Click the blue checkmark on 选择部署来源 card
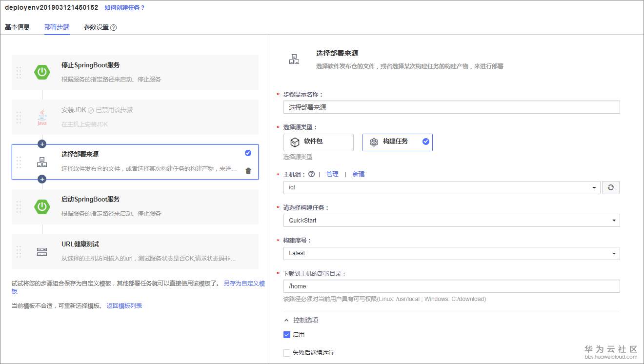 (248, 153)
